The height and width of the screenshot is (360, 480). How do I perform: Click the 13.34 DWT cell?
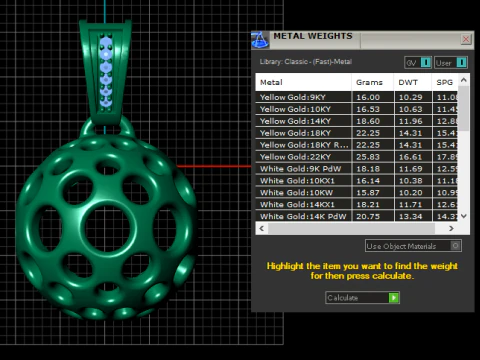(x=413, y=216)
